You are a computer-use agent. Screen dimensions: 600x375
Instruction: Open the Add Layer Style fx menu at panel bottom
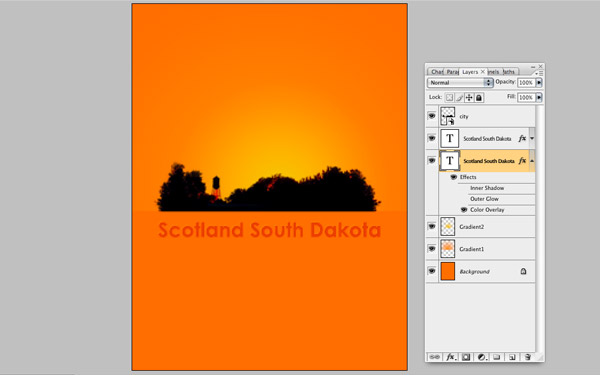451,357
